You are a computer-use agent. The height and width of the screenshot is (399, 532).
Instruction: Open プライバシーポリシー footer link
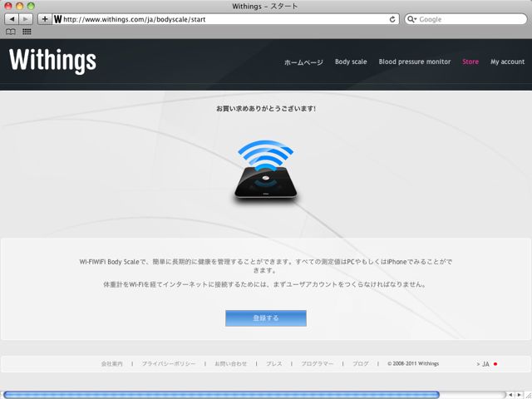[169, 364]
